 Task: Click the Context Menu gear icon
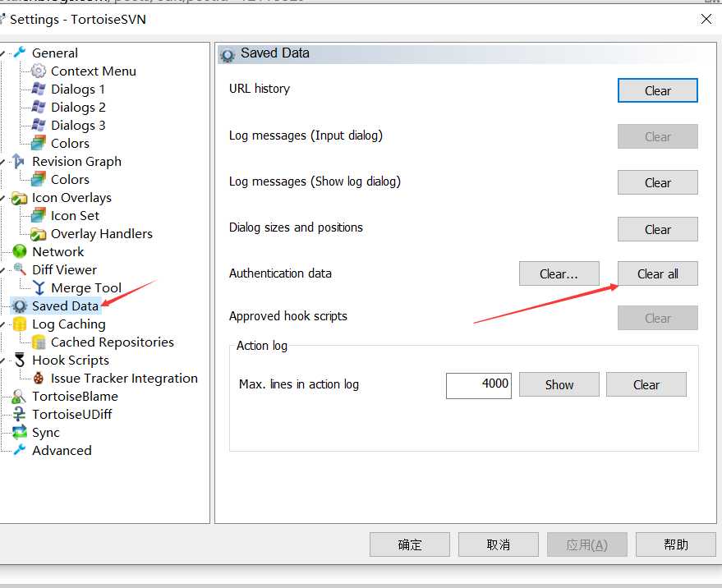[39, 71]
